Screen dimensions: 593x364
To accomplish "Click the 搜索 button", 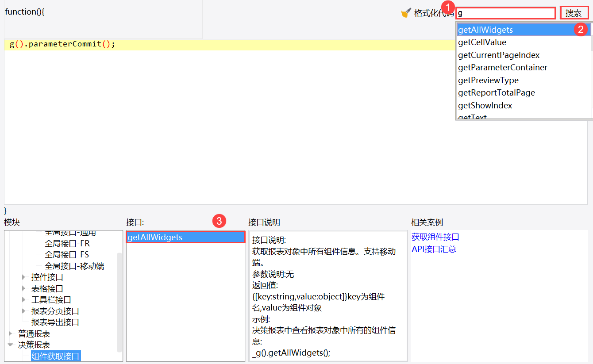I will [574, 13].
